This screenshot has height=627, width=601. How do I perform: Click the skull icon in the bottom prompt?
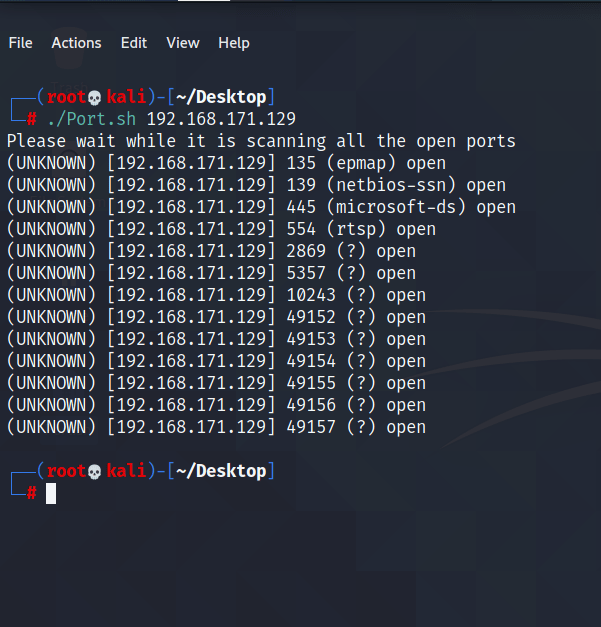94,472
